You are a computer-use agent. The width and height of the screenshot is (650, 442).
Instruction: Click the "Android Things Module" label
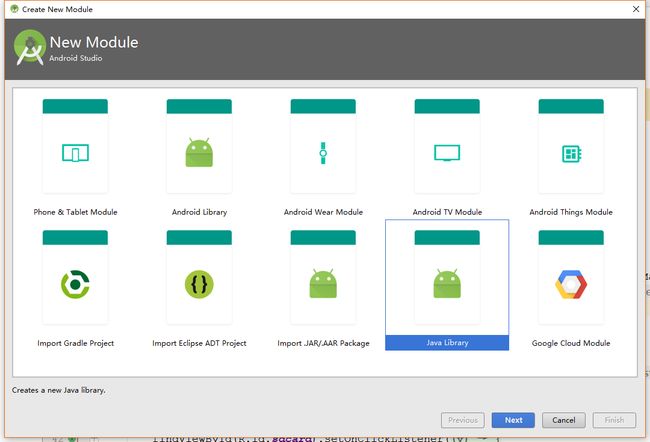point(571,212)
